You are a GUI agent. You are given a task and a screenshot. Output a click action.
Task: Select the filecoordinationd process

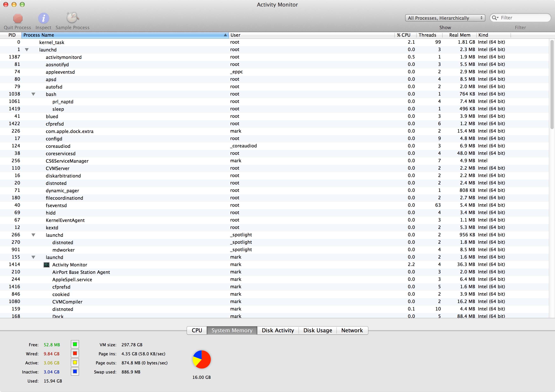274,198
